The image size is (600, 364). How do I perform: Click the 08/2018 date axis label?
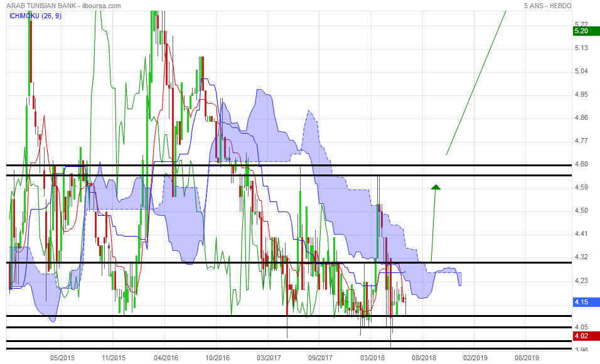424,358
